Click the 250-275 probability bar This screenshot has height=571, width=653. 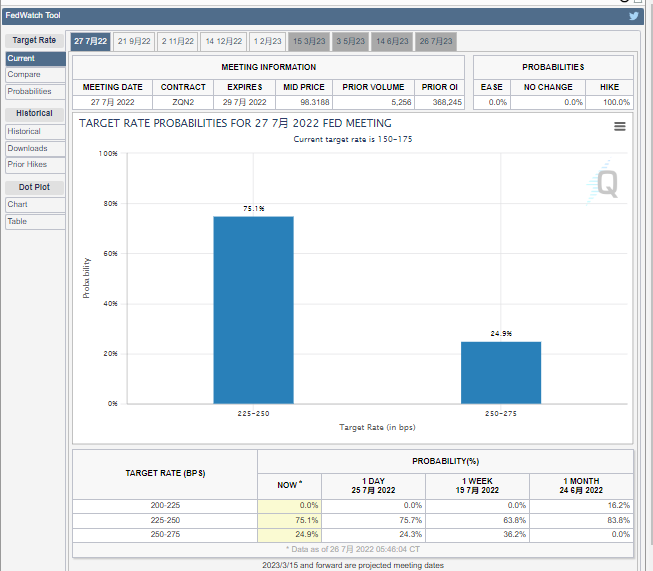point(500,372)
